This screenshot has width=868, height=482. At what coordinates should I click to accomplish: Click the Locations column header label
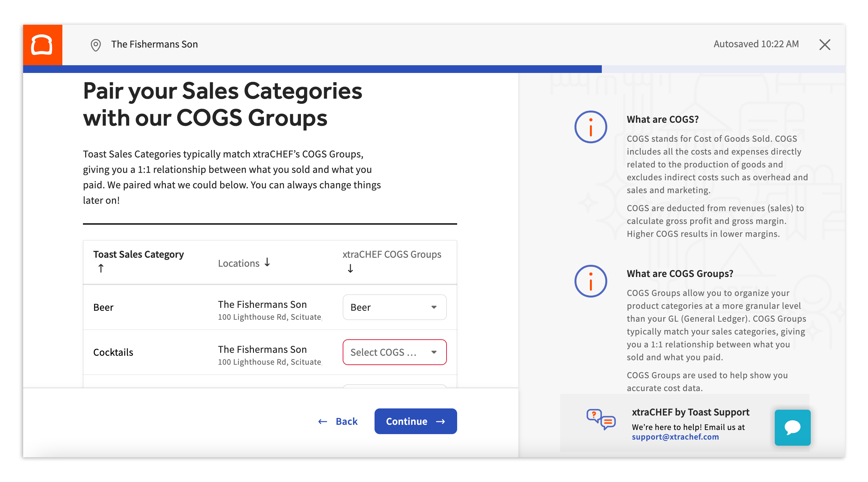click(239, 263)
